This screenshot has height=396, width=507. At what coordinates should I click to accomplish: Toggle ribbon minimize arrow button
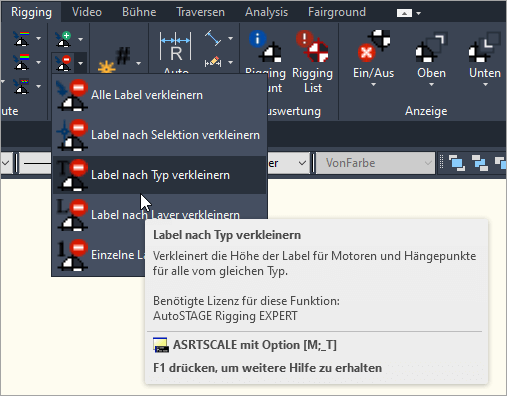pyautogui.click(x=404, y=13)
